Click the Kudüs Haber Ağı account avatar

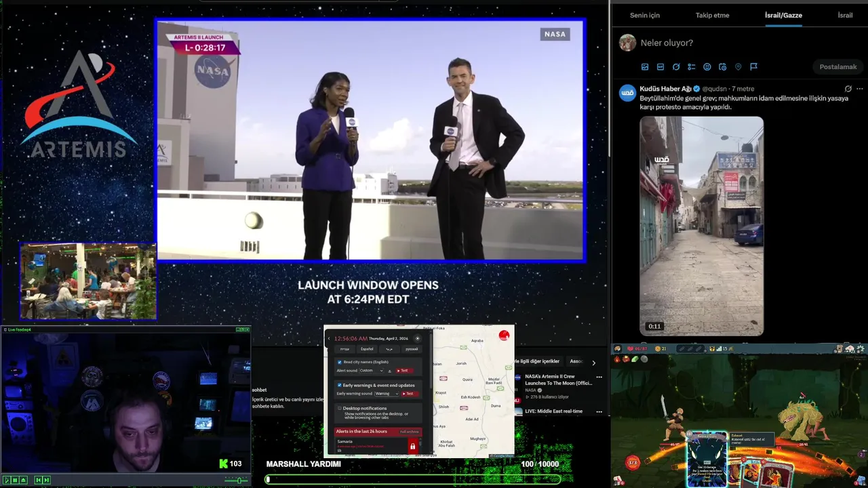[x=628, y=94]
